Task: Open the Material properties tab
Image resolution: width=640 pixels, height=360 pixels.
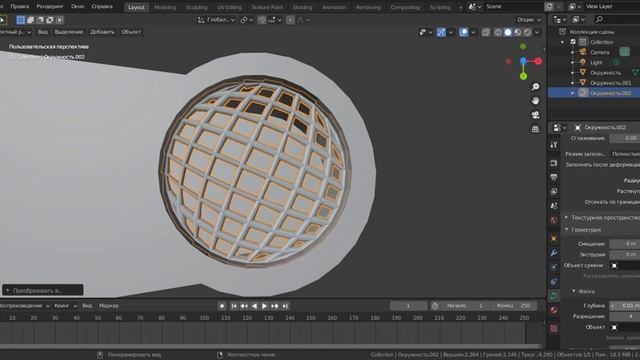Action: click(x=554, y=310)
